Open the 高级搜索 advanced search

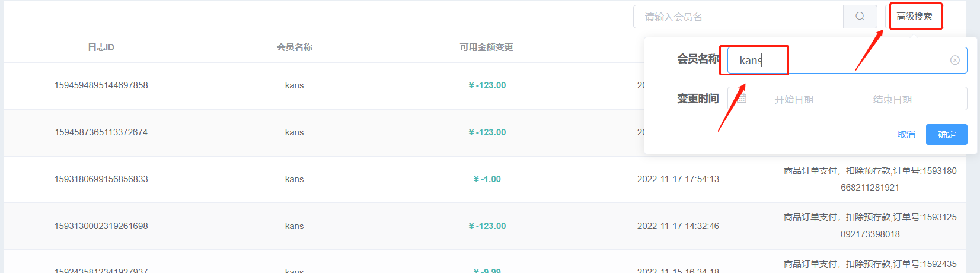[914, 17]
